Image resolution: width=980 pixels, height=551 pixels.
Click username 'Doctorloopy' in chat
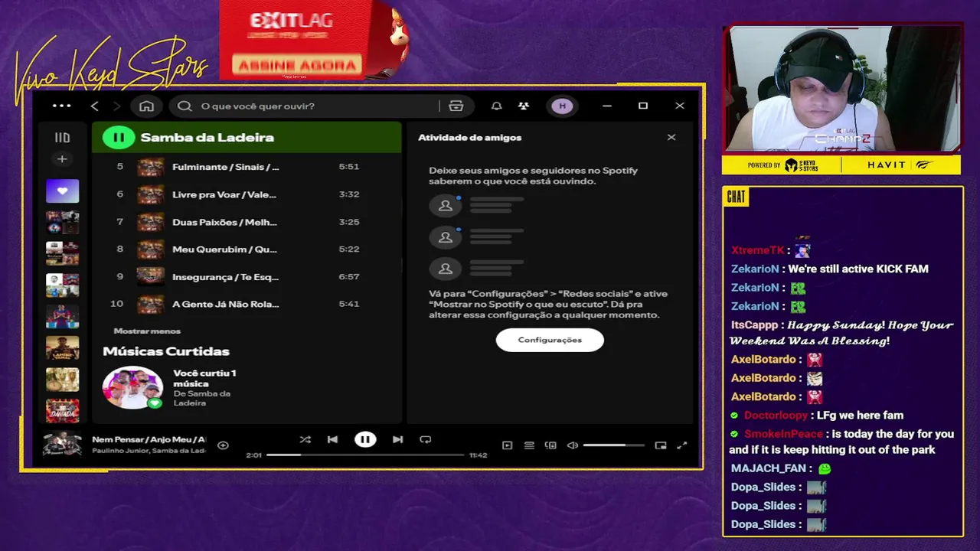click(776, 416)
